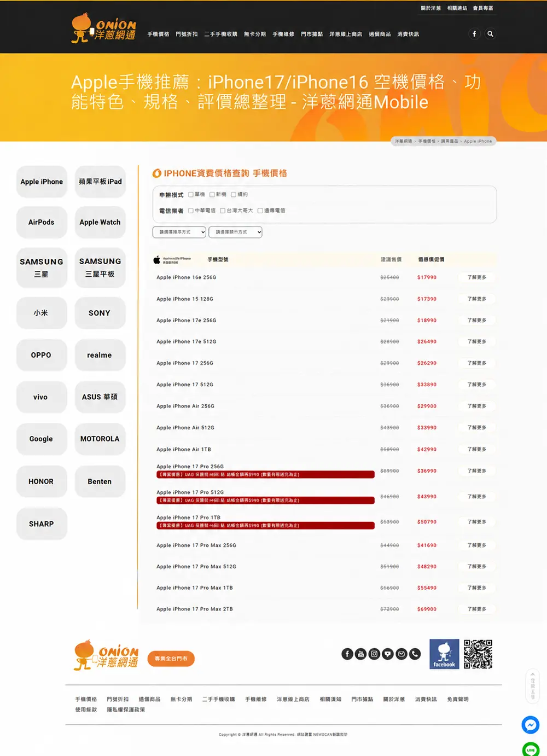Click the QR code image in the footer
The height and width of the screenshot is (756, 547).
pos(478,654)
